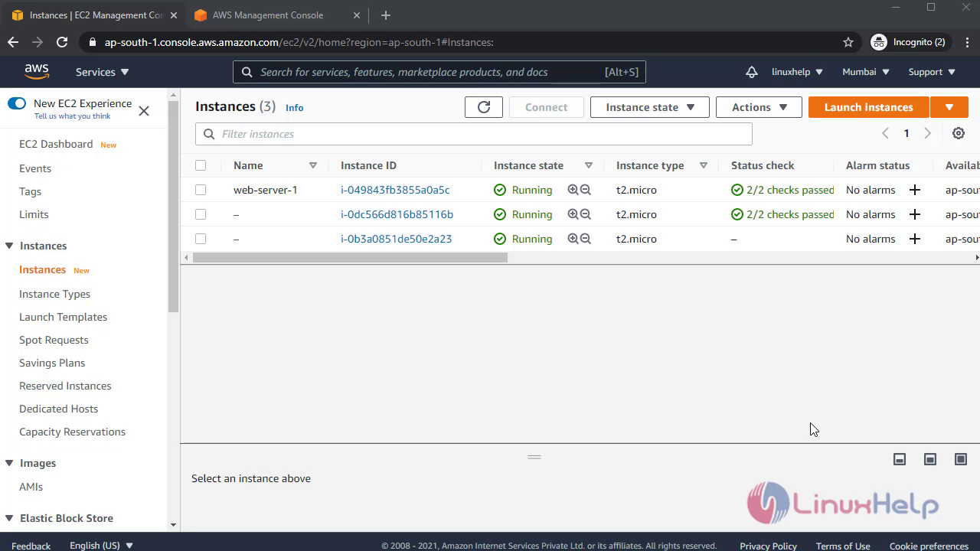Open AMIs in sidebar
The image size is (980, 551).
point(31,487)
